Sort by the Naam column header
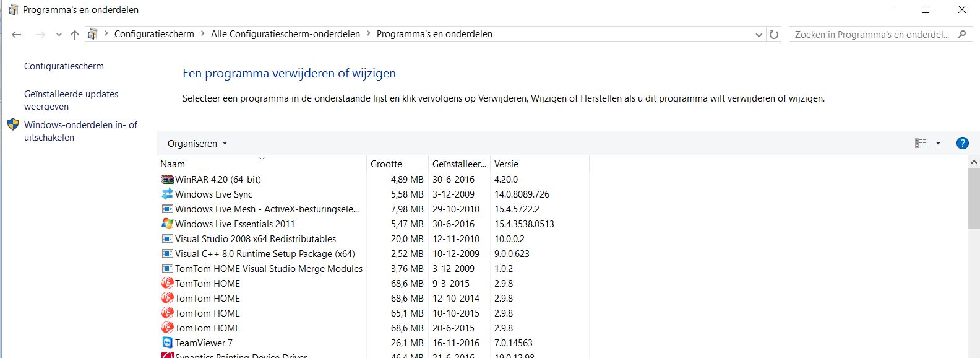The image size is (980, 358). [x=262, y=164]
